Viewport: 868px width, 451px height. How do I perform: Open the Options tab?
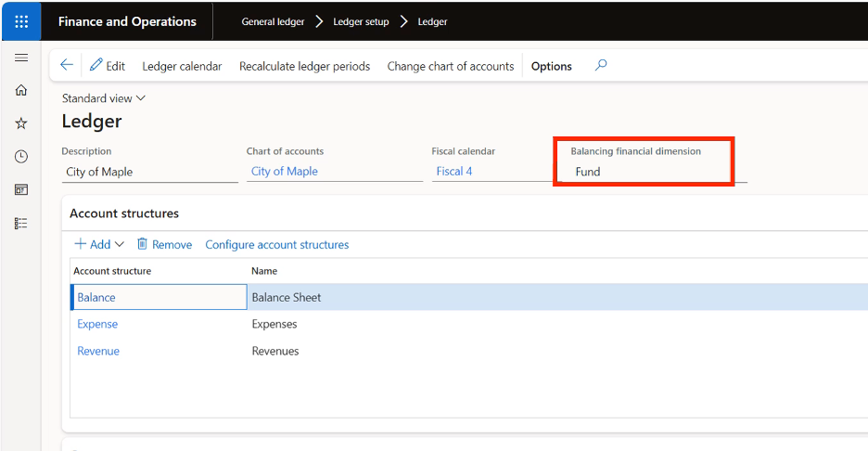point(552,66)
